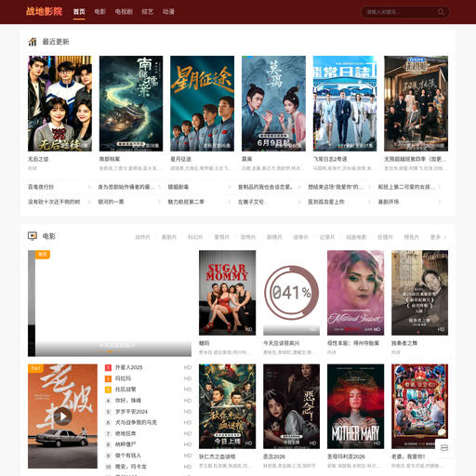Select 做个有钱人 in the ranking list

click(128, 456)
